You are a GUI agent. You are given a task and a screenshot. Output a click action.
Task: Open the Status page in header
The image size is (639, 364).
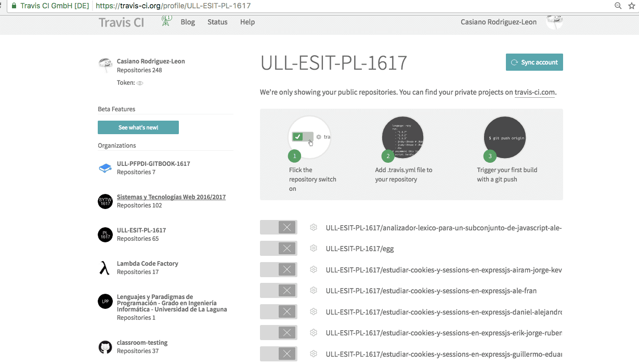coord(217,22)
